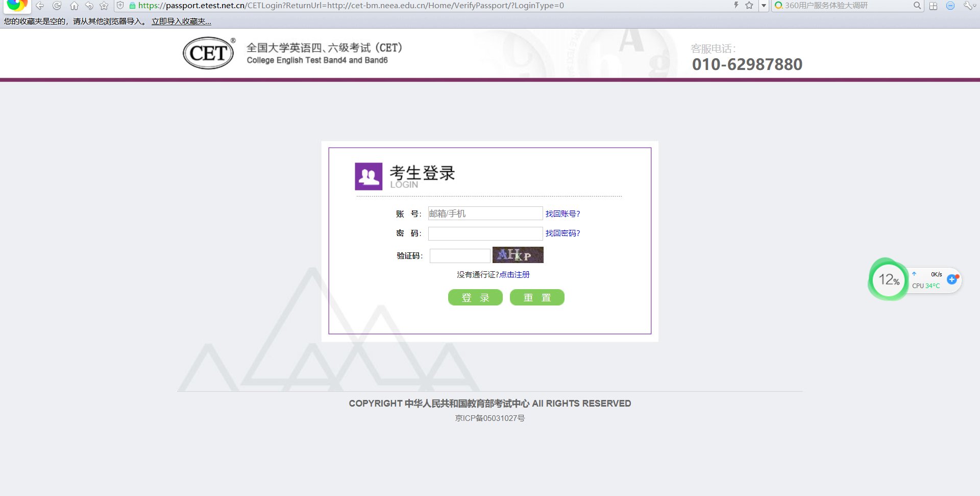980x496 pixels.
Task: Click the blue plus icon in the speed widget
Action: 952,279
